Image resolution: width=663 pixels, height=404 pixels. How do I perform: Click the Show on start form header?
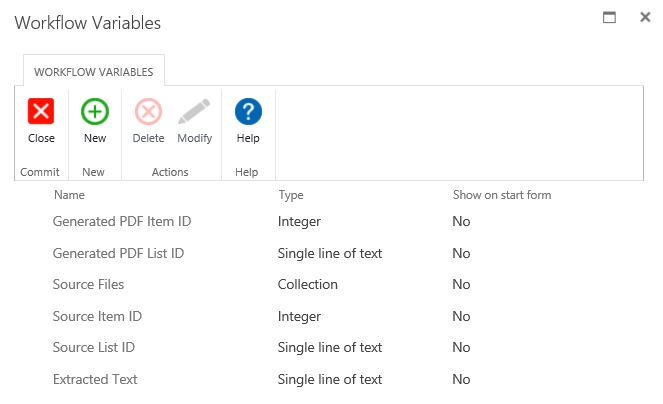[502, 195]
